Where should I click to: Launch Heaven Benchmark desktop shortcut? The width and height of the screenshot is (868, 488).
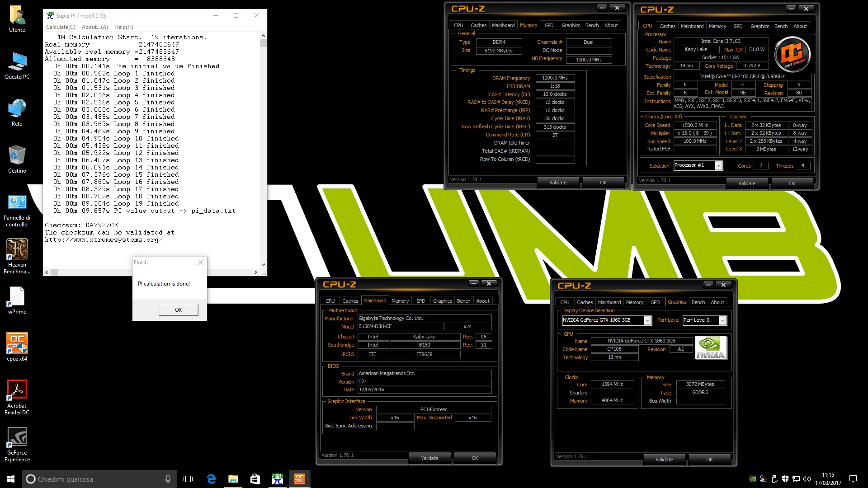coord(17,257)
